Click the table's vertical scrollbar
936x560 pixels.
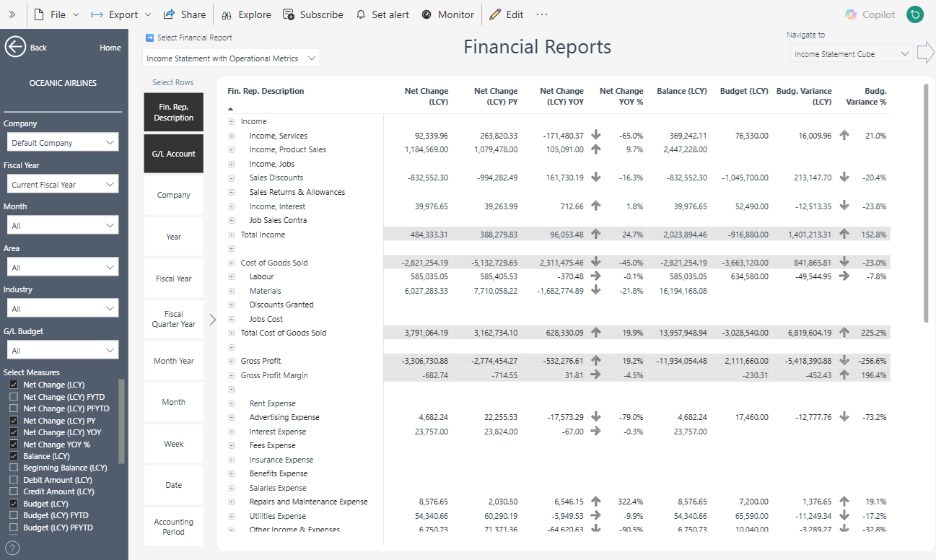click(x=927, y=204)
